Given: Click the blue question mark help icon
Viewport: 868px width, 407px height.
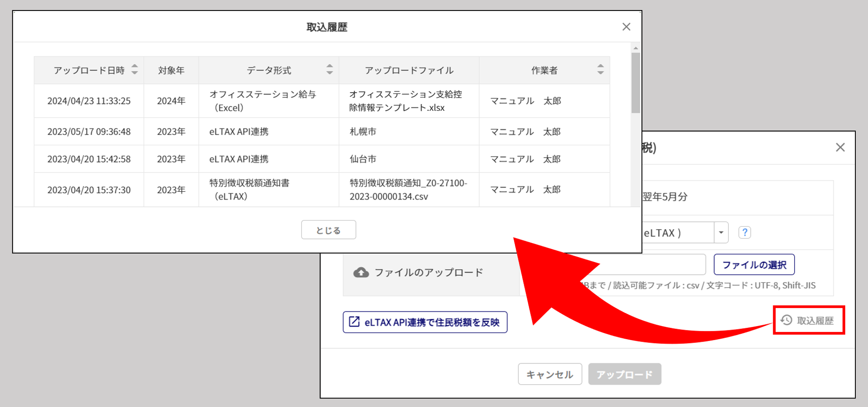Looking at the screenshot, I should point(744,233).
